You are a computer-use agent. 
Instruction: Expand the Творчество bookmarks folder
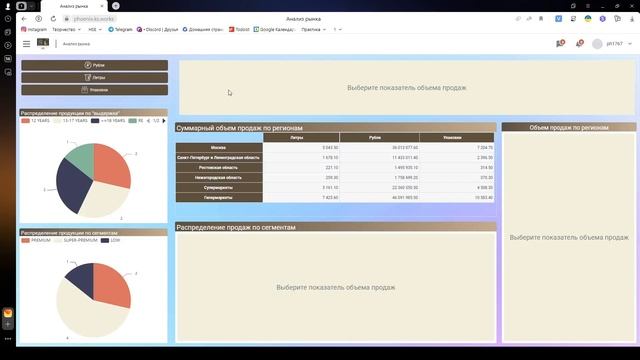(x=67, y=29)
